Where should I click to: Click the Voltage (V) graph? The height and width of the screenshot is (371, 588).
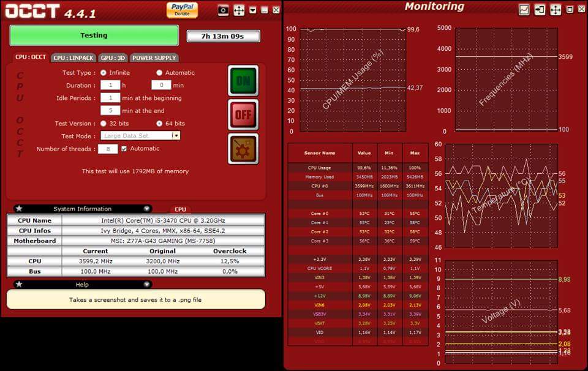pyautogui.click(x=502, y=312)
